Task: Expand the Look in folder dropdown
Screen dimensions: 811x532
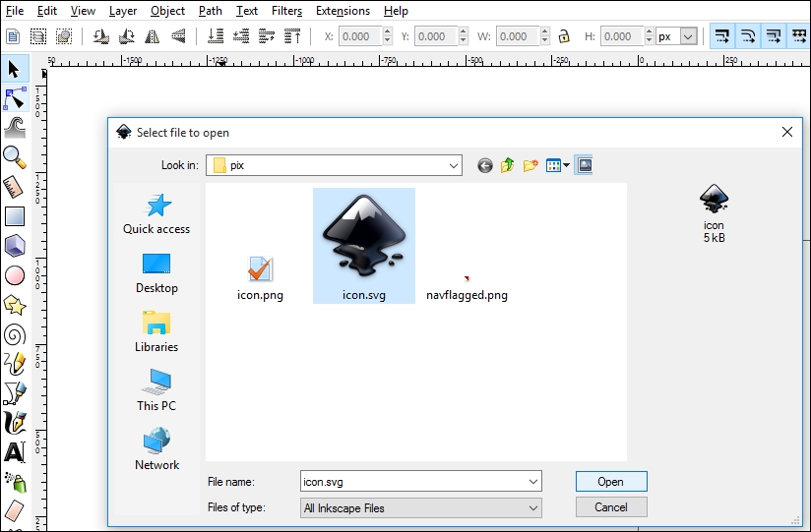Action: [453, 165]
